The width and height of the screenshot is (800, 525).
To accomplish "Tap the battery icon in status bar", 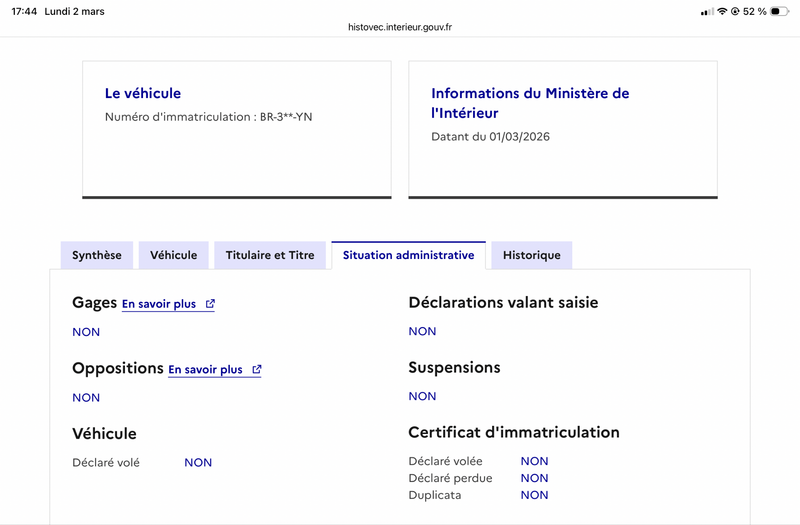I will tap(779, 11).
